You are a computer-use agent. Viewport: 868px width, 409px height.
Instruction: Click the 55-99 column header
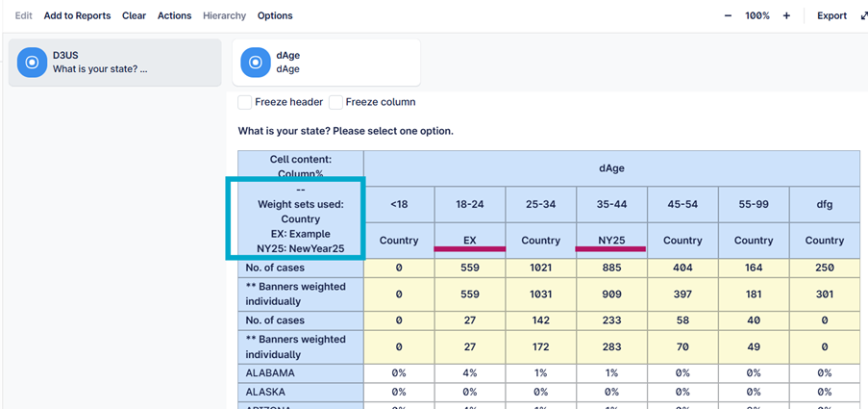pyautogui.click(x=754, y=204)
